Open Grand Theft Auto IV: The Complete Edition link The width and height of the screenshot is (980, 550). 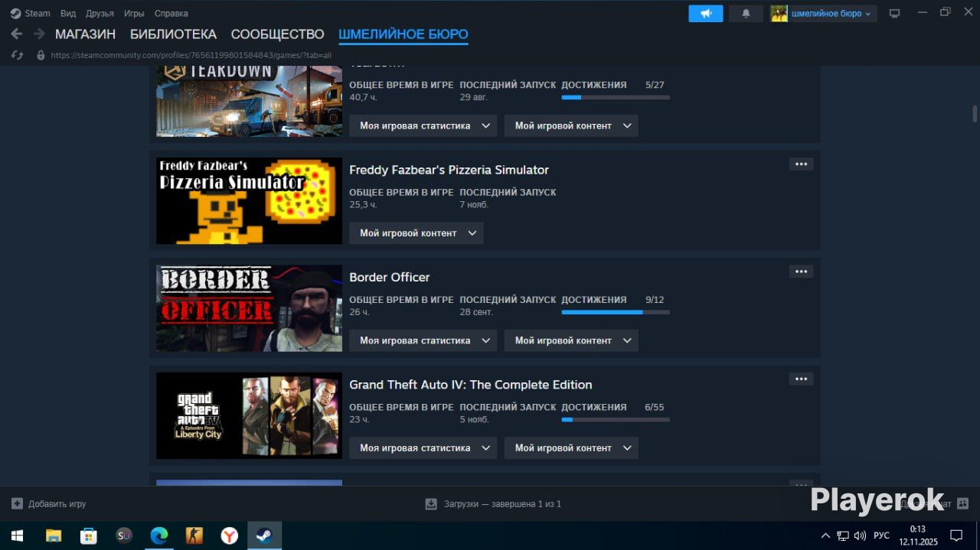point(470,384)
